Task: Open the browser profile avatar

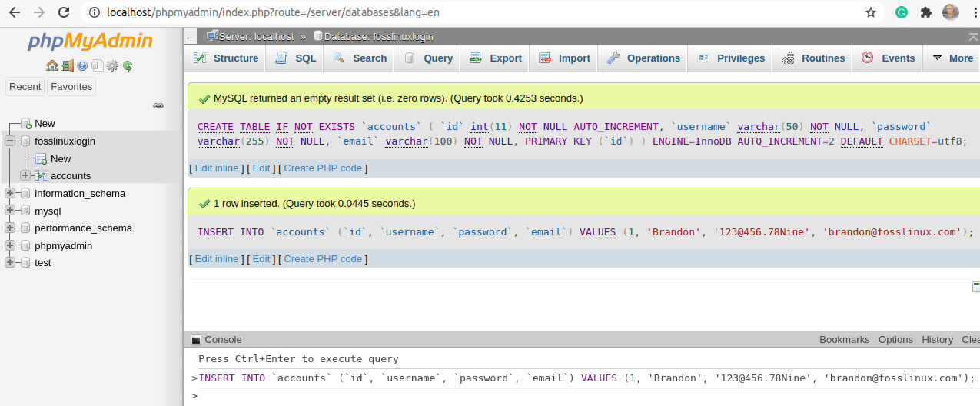Action: (951, 12)
